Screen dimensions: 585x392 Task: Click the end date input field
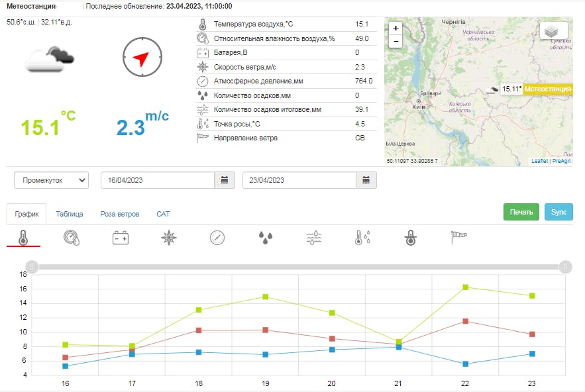point(299,180)
